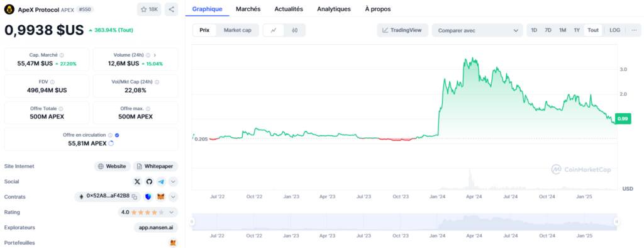Click info icon beside Volume (24h)
The height and width of the screenshot is (248, 644).
pos(148,55)
